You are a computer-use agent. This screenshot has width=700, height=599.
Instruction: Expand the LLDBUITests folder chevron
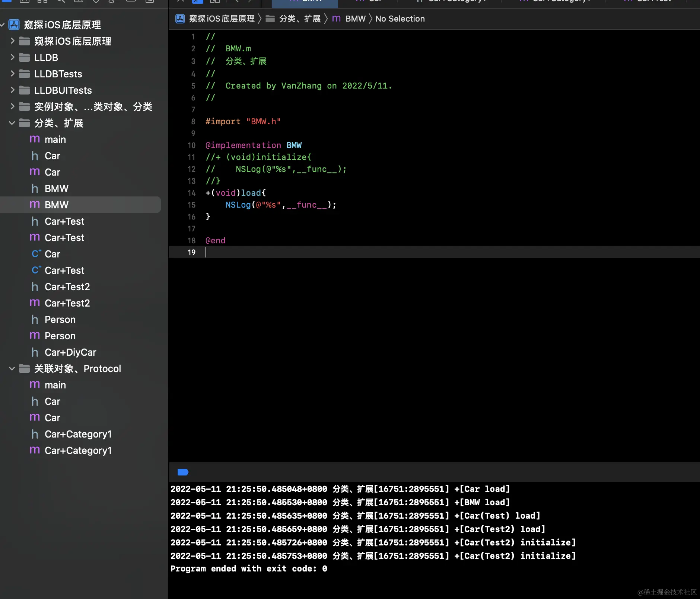pos(12,90)
